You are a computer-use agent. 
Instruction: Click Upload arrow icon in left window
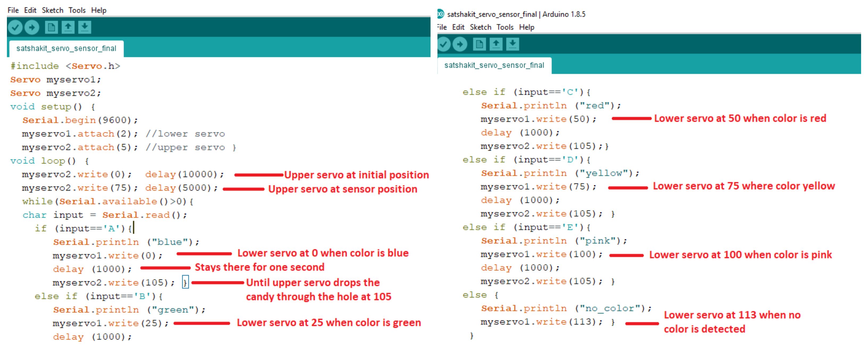(x=32, y=27)
